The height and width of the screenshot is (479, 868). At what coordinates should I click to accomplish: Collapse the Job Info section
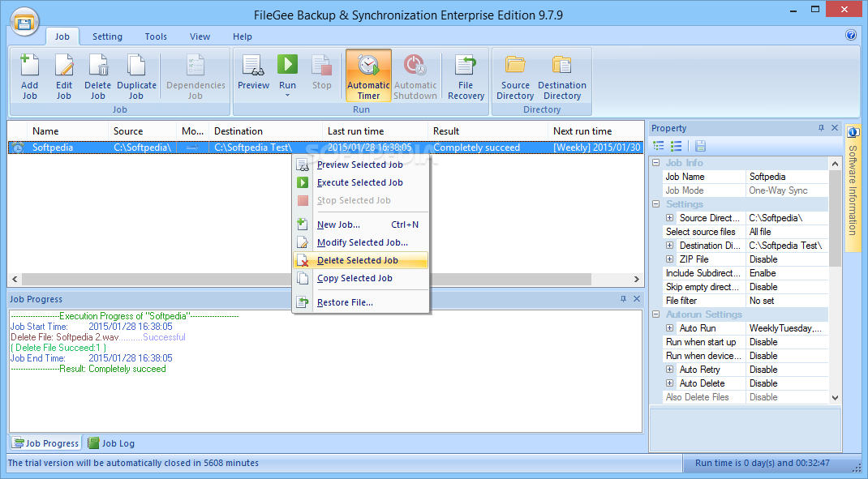[x=656, y=163]
